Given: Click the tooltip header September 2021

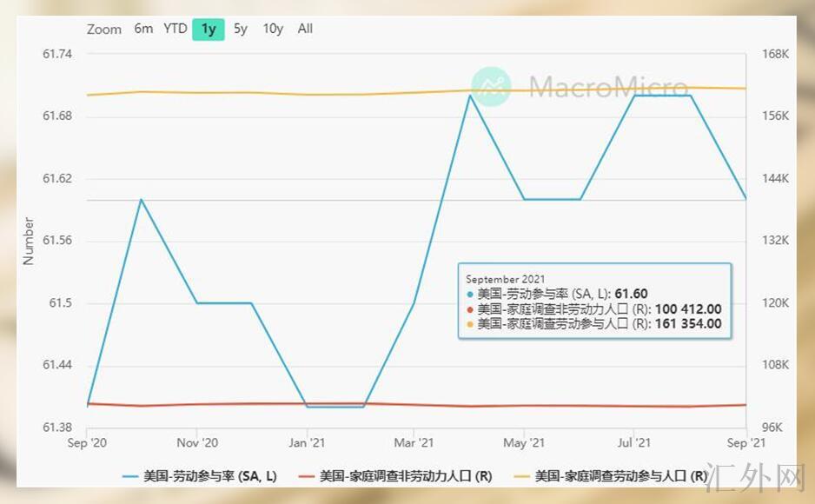Looking at the screenshot, I should click(505, 279).
